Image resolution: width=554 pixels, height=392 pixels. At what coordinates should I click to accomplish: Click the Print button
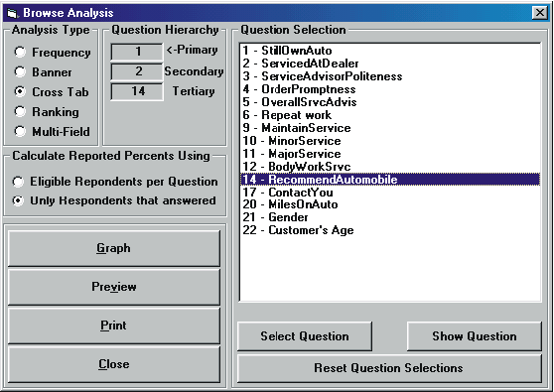[x=114, y=325]
